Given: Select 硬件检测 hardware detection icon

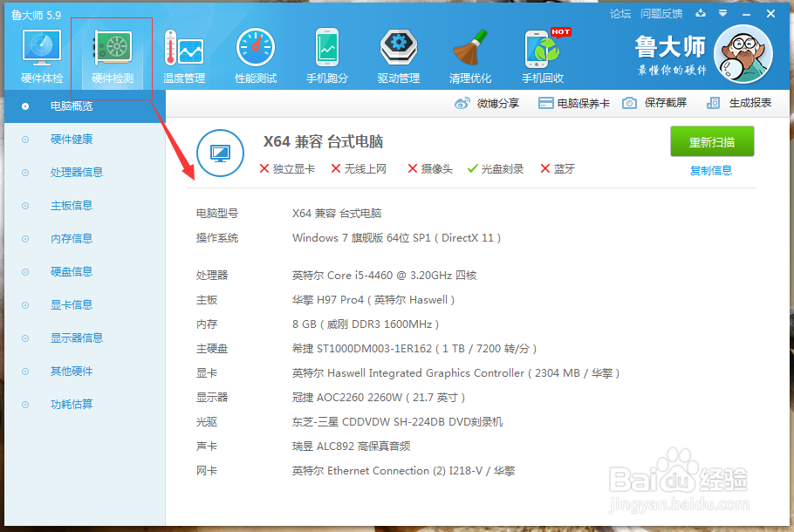Looking at the screenshot, I should [x=113, y=48].
